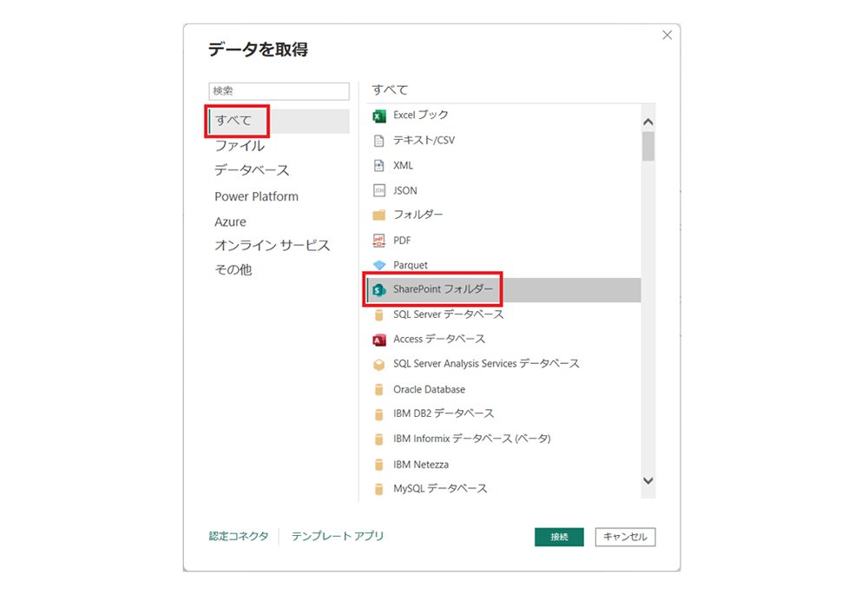Click the テキスト/CSV document icon
Screen dimensions: 868x595
[379, 141]
